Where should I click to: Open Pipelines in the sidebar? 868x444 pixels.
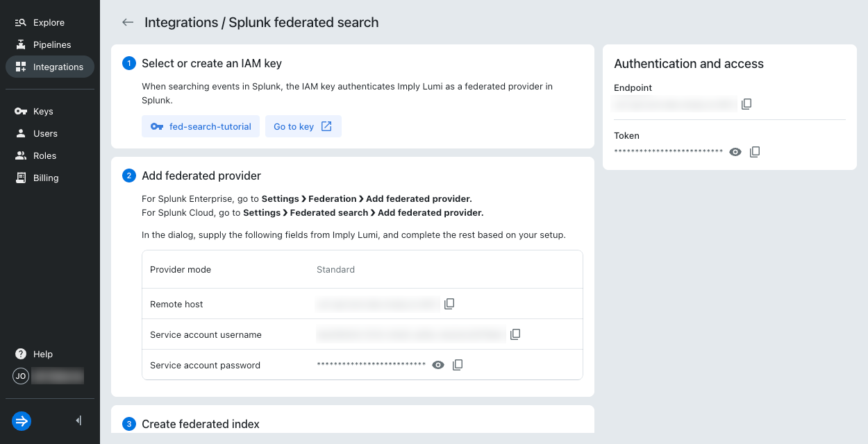49,44
